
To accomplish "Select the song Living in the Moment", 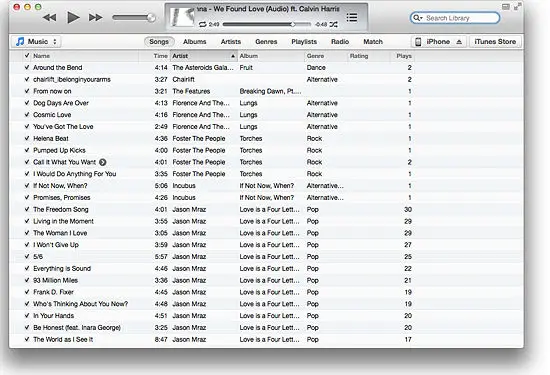I will point(63,221).
